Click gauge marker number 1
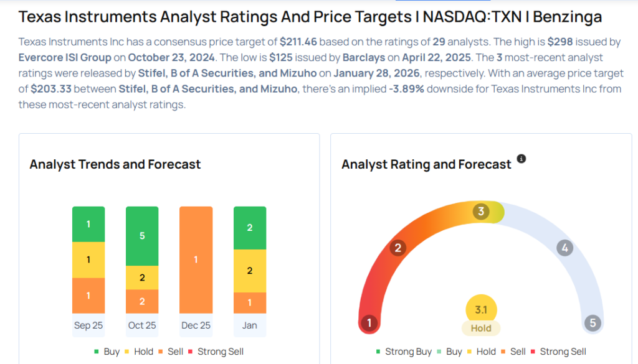Screen dimensions: 638x364 369,323
